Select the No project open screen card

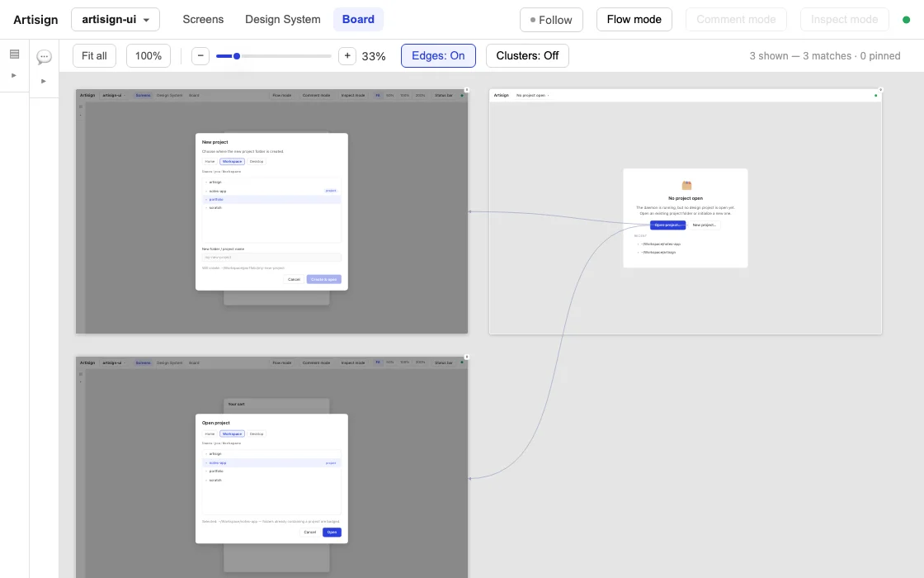(686, 211)
